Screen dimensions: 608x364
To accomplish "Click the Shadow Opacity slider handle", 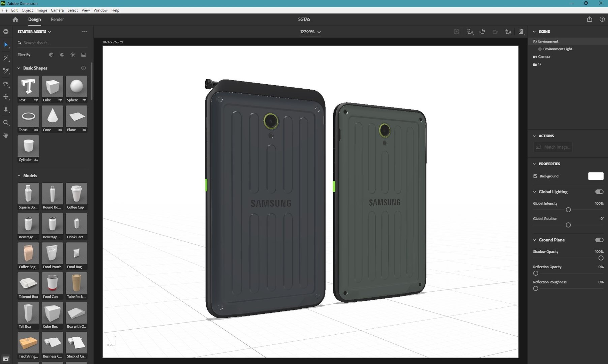I will [x=601, y=258].
